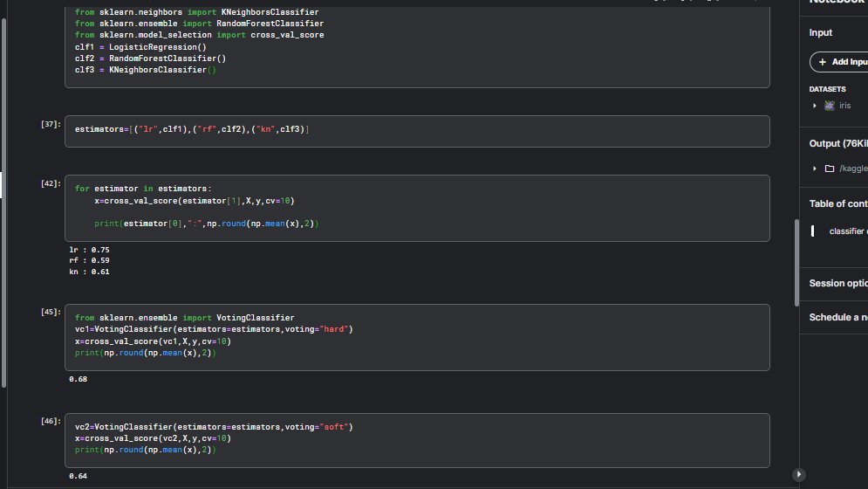
Task: Click the output value 0.64
Action: tap(78, 476)
